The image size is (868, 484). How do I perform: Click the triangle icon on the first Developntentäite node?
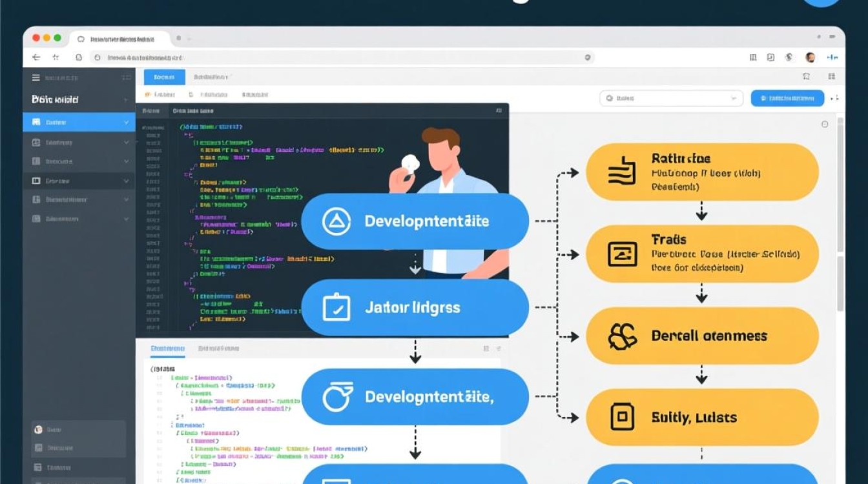(x=336, y=221)
